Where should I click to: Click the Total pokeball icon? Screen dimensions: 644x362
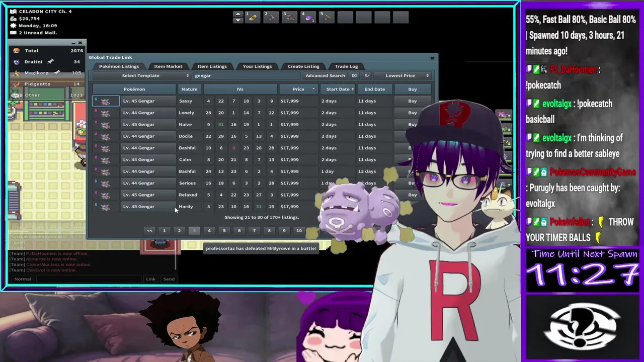[x=17, y=51]
